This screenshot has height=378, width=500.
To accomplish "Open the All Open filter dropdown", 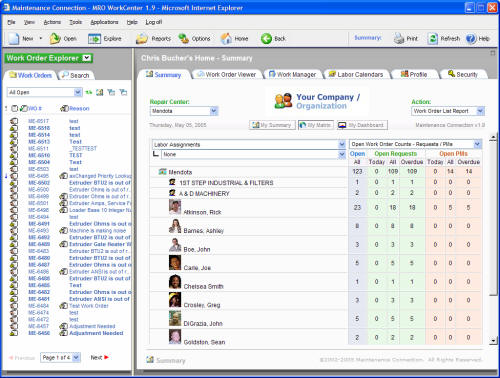I will pyautogui.click(x=78, y=92).
